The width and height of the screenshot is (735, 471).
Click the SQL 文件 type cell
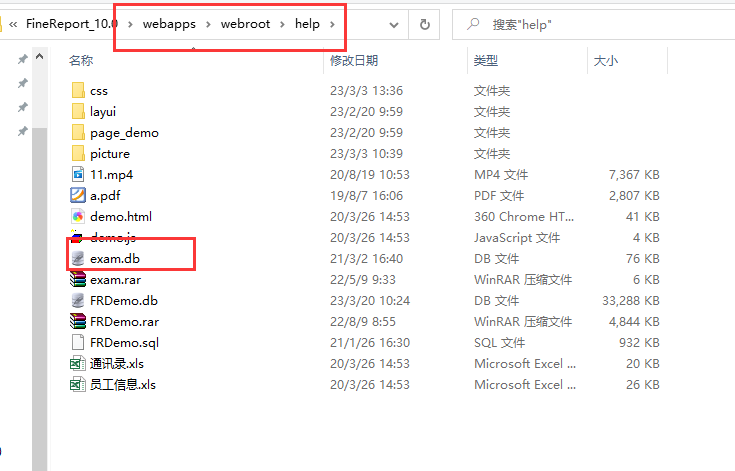(499, 343)
